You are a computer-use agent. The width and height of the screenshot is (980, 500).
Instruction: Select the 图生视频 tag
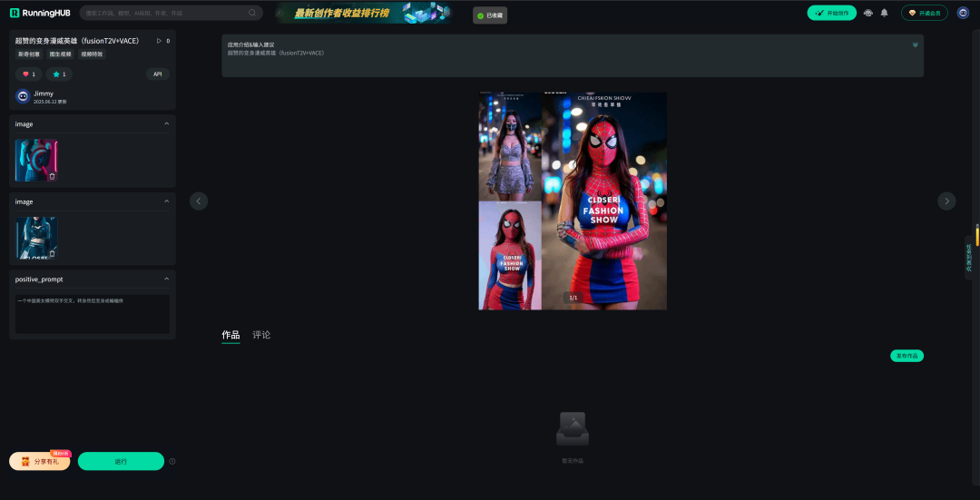[61, 54]
